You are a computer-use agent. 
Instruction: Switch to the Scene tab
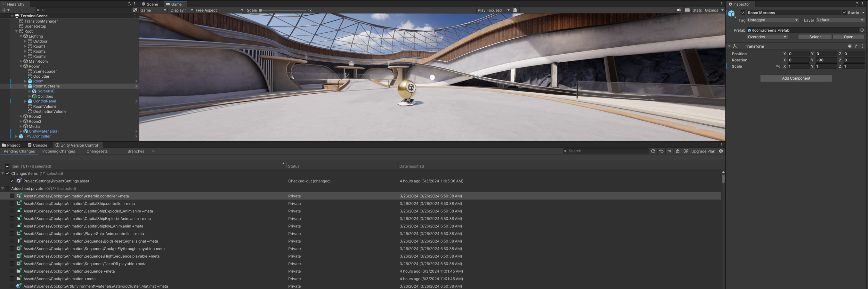(150, 4)
